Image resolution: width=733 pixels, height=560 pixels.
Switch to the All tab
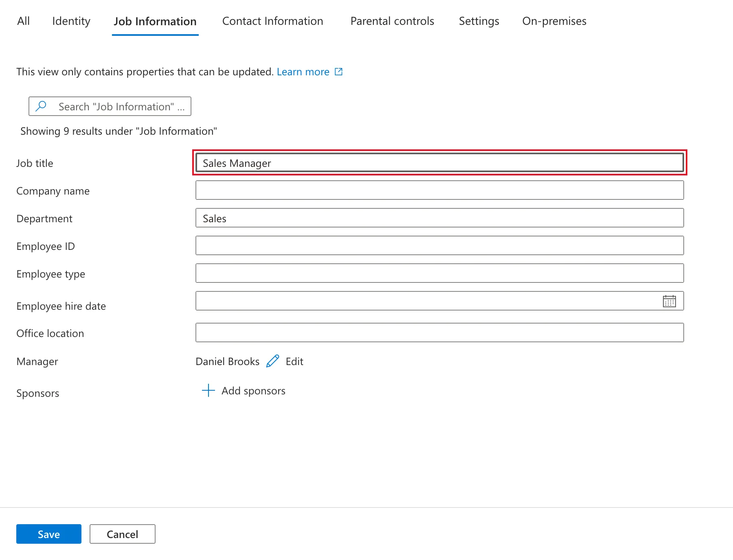(24, 21)
